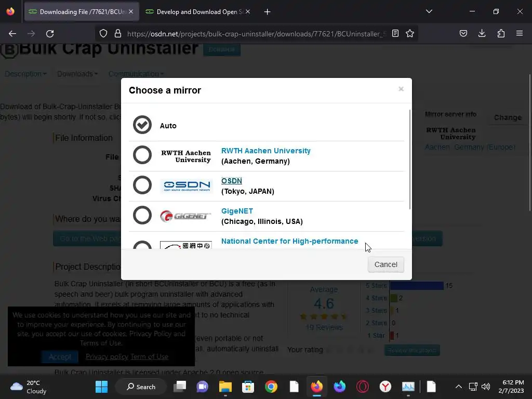Show hidden system tray icons
This screenshot has height=399, width=532.
(458, 387)
